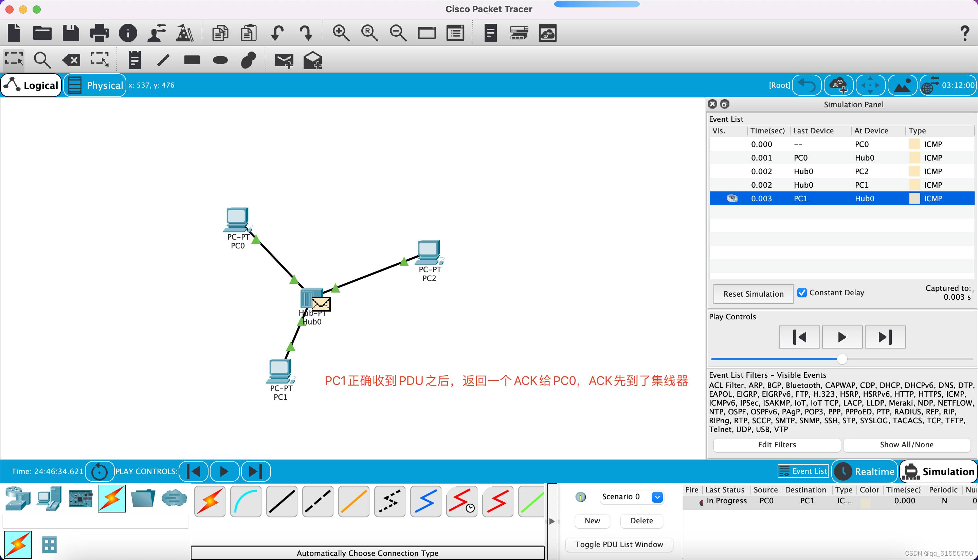Viewport: 978px width, 560px height.
Task: Pick the Draw Line tool
Action: tap(164, 60)
